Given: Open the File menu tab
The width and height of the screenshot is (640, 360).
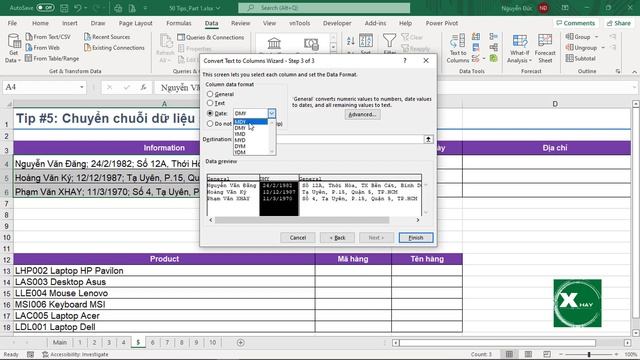Looking at the screenshot, I should 12,23.
